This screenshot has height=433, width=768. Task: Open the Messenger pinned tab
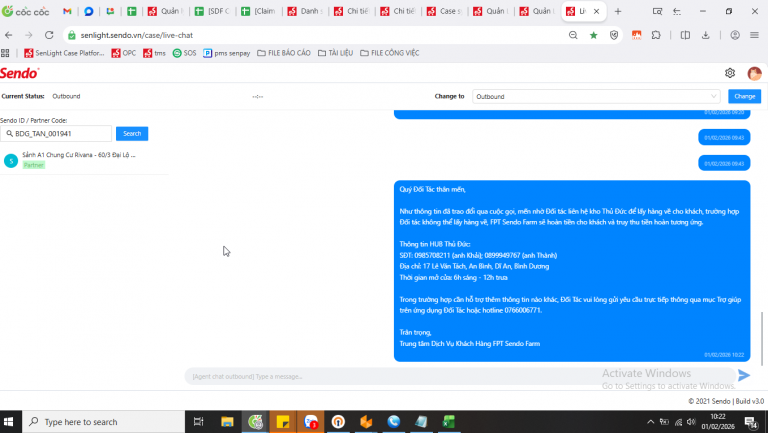pos(89,11)
